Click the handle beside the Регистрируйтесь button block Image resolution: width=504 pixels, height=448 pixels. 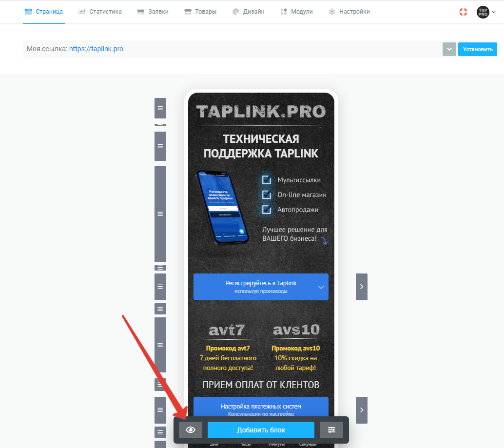point(160,287)
